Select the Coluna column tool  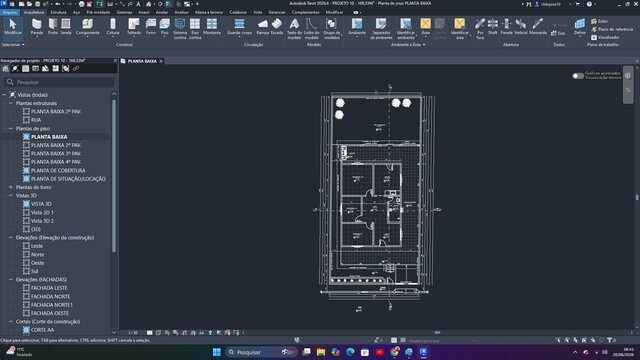(113, 27)
